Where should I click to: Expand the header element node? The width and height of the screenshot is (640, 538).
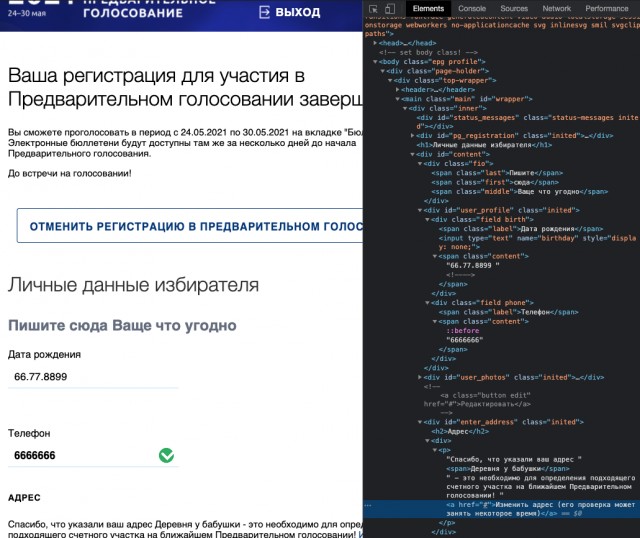coord(397,89)
